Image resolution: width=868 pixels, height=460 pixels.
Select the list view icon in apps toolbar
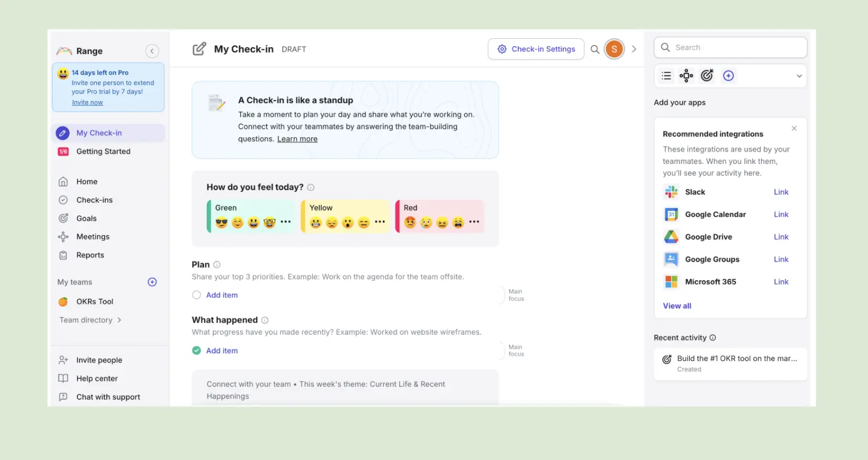(x=666, y=75)
